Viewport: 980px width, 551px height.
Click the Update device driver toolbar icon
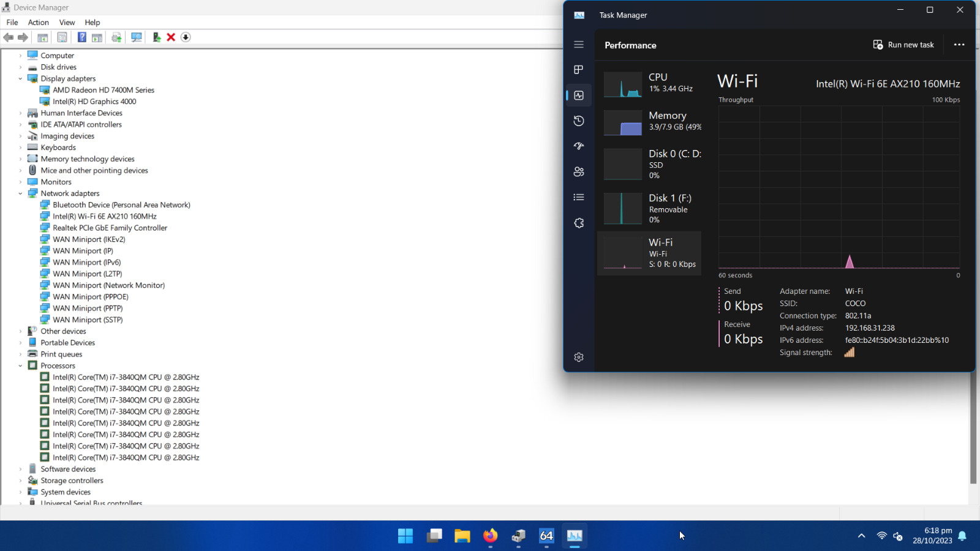point(116,37)
